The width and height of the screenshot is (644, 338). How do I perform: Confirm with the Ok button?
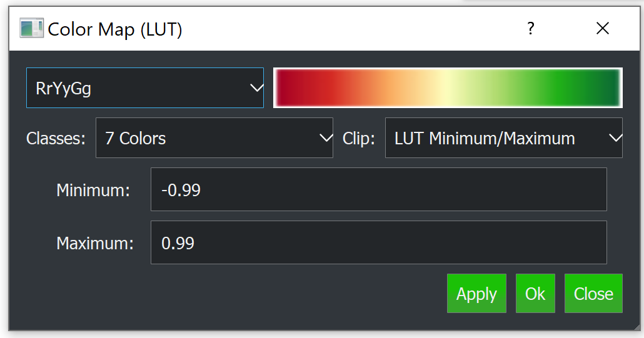pos(535,294)
